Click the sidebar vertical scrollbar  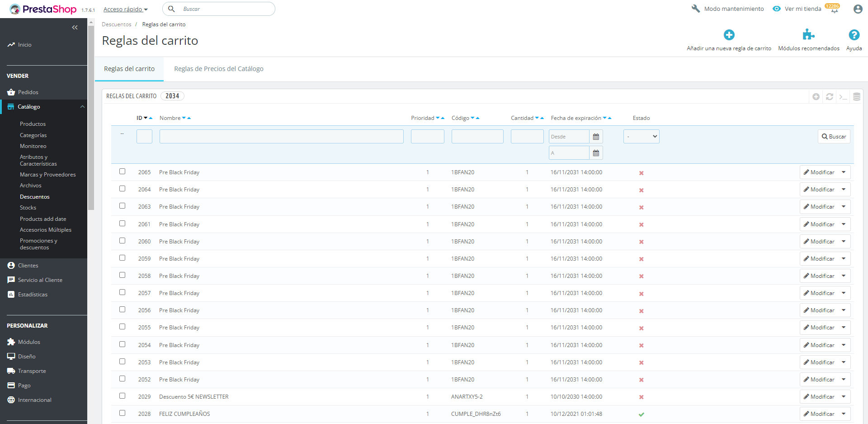[91, 118]
